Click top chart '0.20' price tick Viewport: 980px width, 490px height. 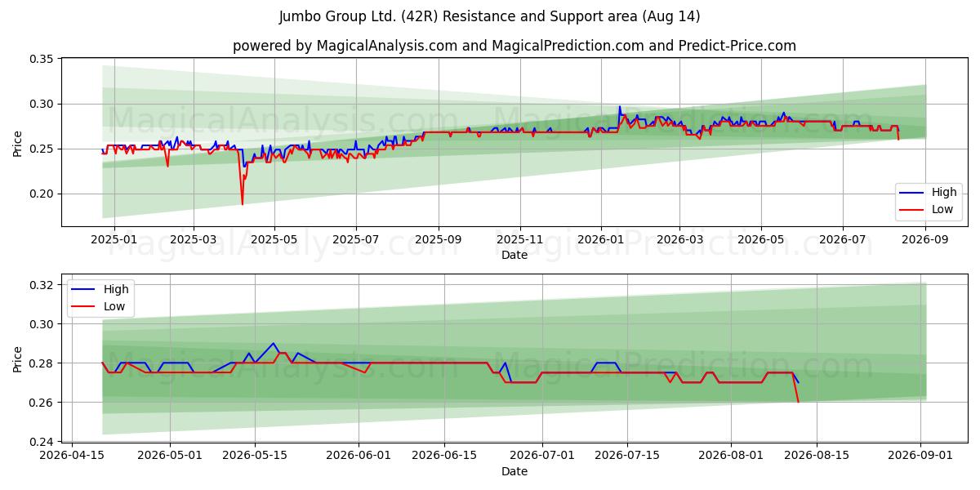42,194
